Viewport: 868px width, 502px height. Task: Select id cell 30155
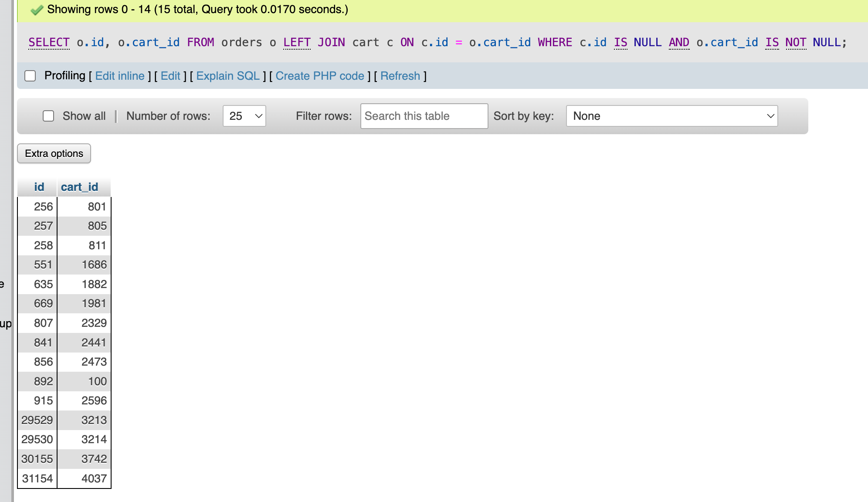pyautogui.click(x=37, y=459)
